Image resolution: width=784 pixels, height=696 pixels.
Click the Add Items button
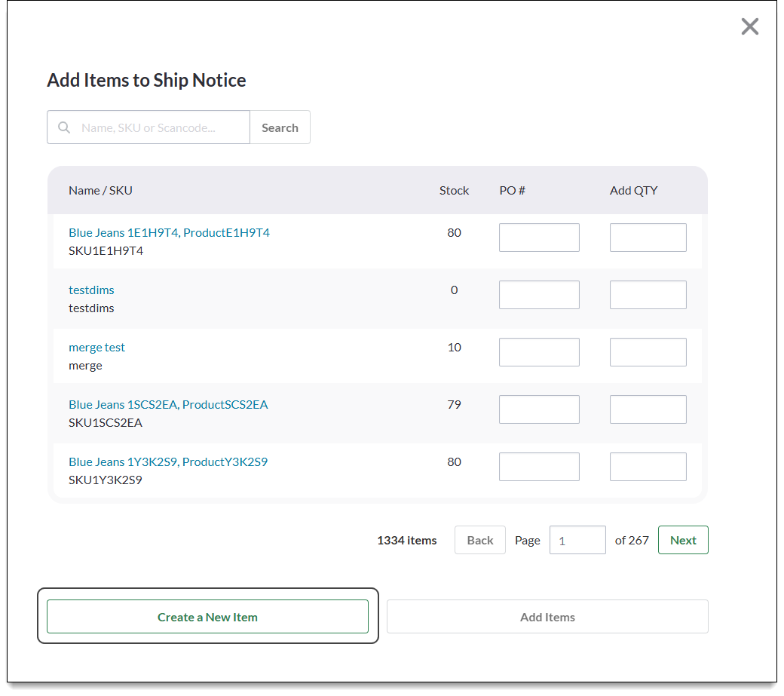pos(547,617)
